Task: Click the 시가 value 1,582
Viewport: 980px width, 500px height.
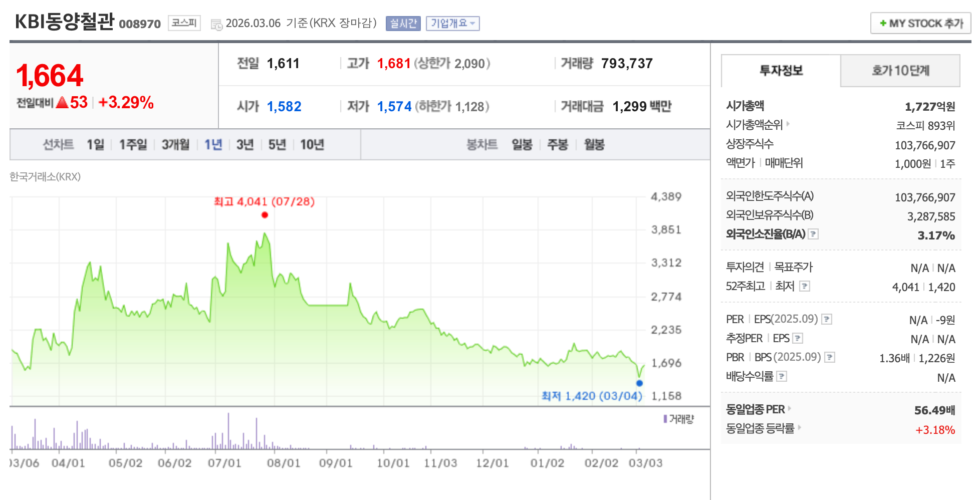Action: (x=284, y=107)
